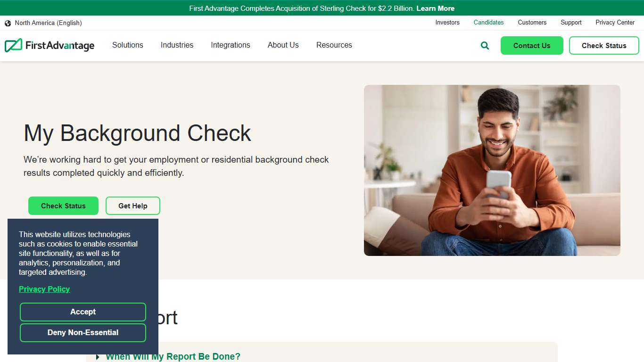
Task: Open the site search
Action: click(484, 45)
